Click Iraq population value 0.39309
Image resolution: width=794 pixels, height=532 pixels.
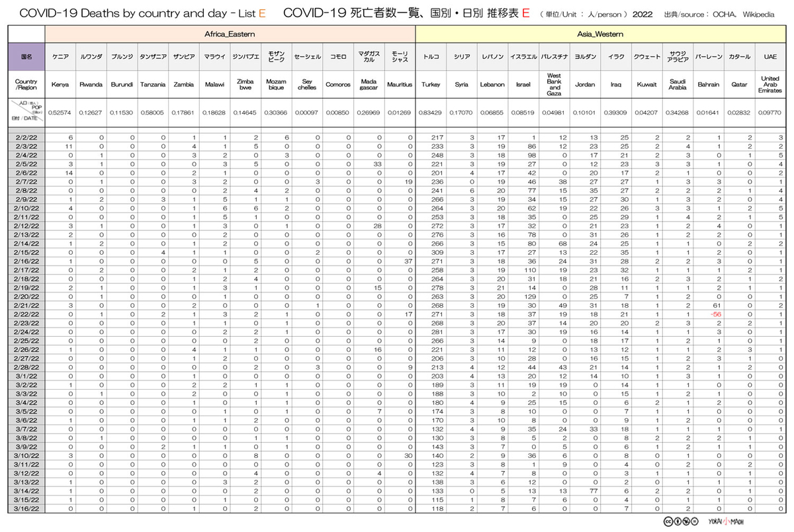tap(616, 114)
